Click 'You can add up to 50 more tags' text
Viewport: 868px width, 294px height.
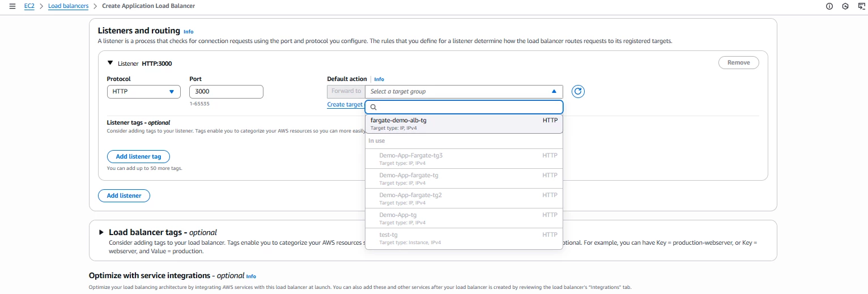[x=144, y=168]
